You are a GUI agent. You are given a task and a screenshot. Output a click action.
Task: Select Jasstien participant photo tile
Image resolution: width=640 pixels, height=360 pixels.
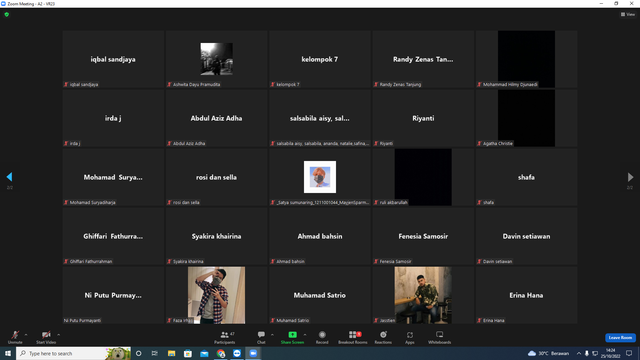coord(423,295)
